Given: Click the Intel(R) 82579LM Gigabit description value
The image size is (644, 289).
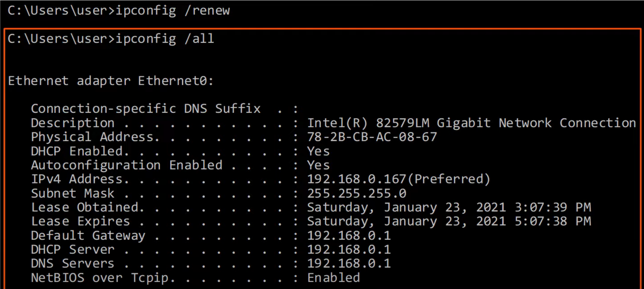Looking at the screenshot, I should tap(471, 123).
